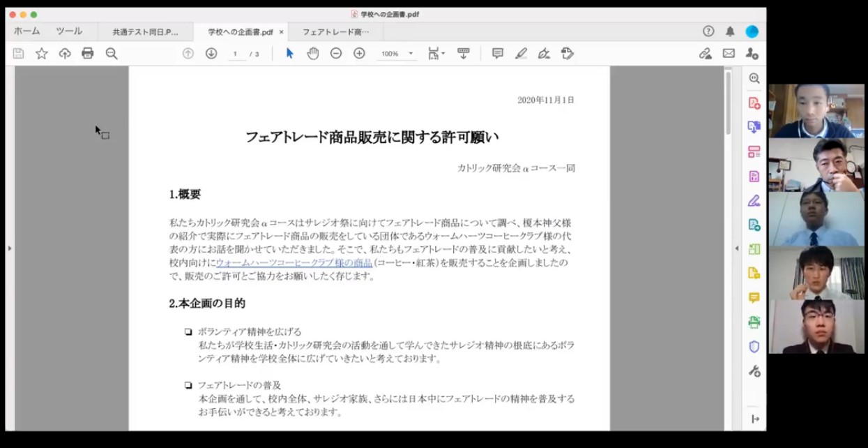The image size is (868, 448).
Task: Close the 学校への企画書.pdf tab
Action: [x=282, y=32]
